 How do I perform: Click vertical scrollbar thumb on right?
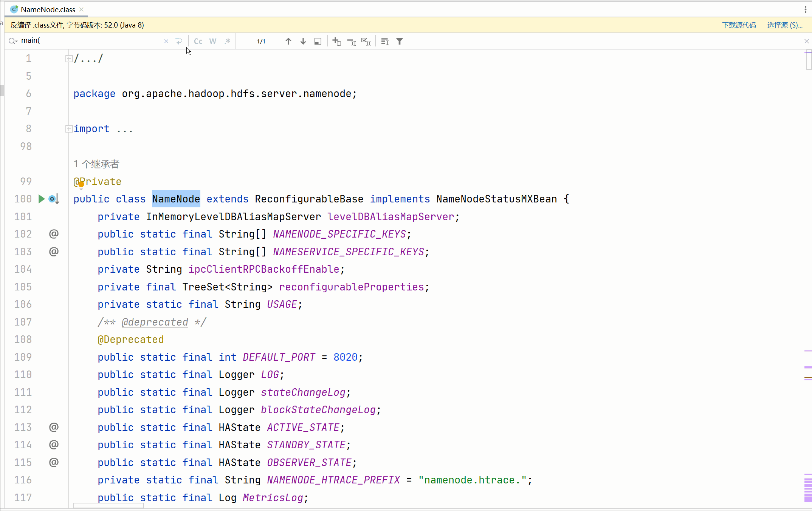click(x=809, y=60)
